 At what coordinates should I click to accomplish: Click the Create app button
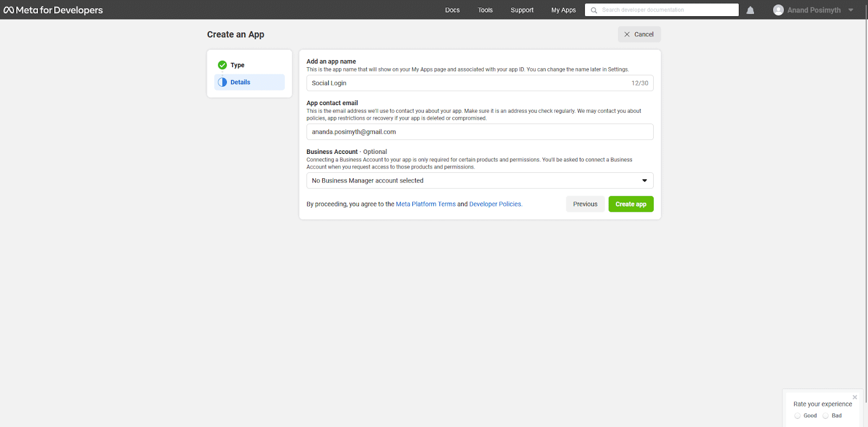631,204
